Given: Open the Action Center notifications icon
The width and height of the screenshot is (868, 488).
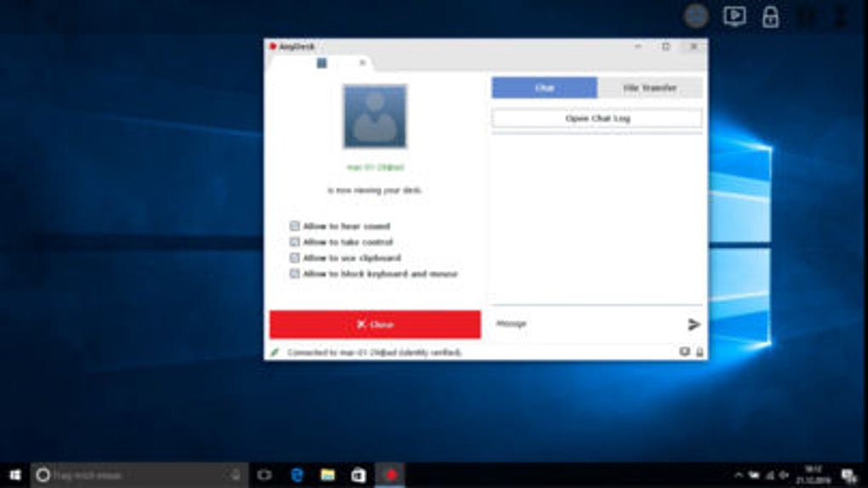Looking at the screenshot, I should [x=849, y=475].
